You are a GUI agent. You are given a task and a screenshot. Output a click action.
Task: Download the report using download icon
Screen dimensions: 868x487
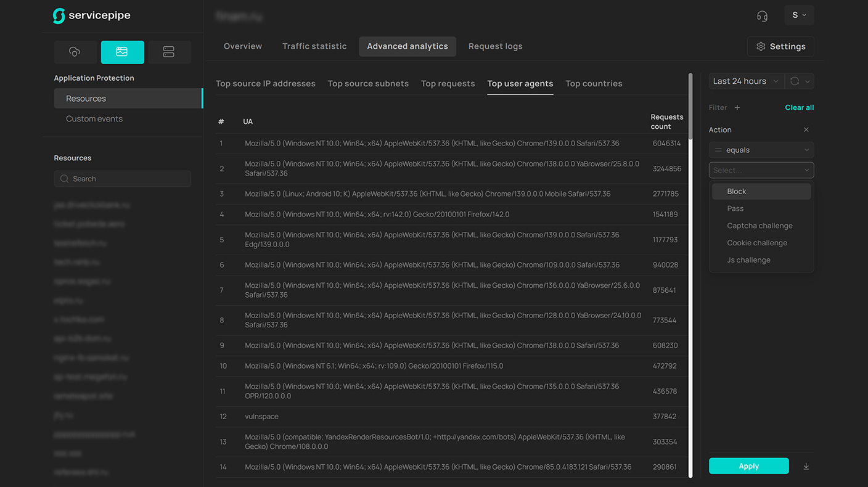pyautogui.click(x=806, y=467)
